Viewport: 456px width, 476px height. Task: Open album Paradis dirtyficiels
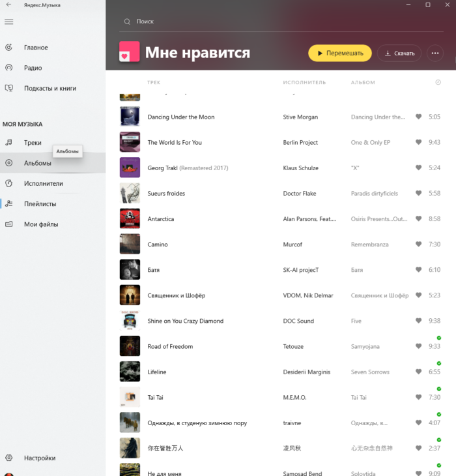[375, 194]
